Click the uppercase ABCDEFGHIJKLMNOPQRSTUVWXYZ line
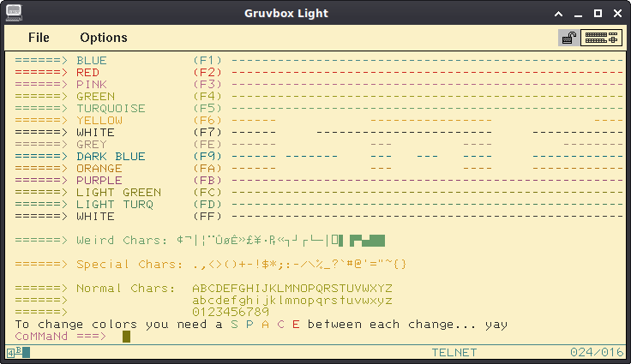This screenshot has width=631, height=364. pos(292,289)
